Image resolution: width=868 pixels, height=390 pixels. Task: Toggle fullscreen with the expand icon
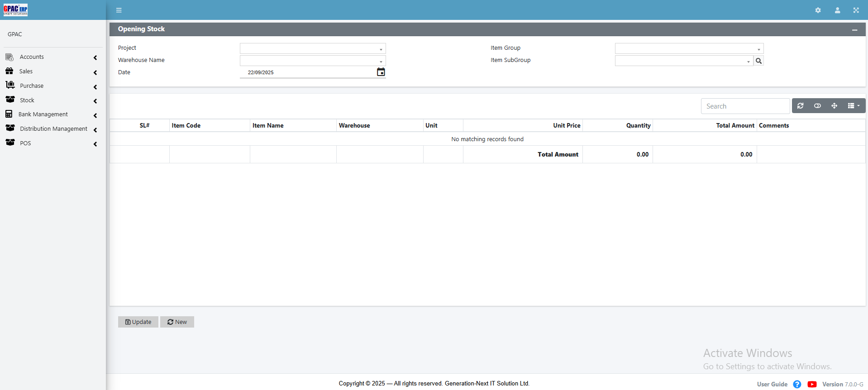coord(856,10)
